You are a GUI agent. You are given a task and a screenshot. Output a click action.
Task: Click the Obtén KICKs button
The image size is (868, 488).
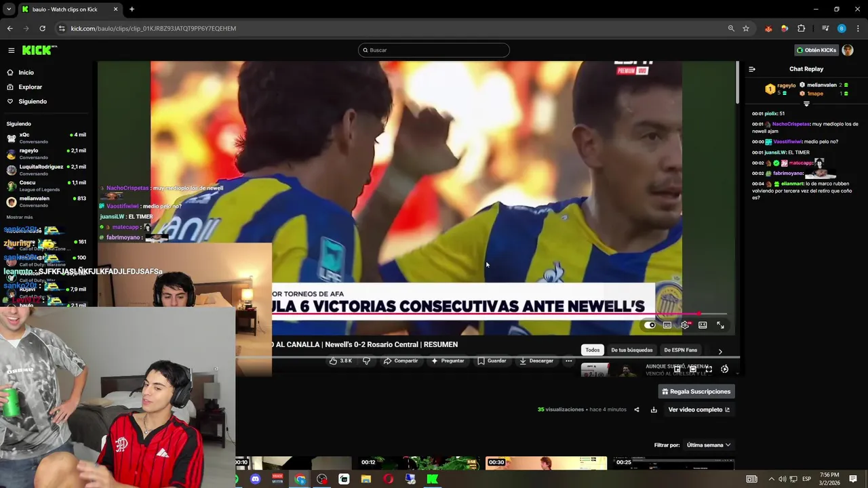816,50
